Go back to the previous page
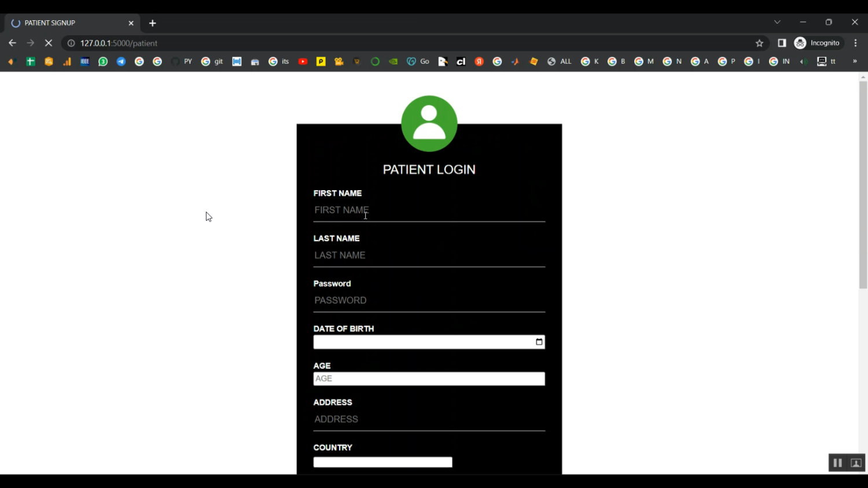The width and height of the screenshot is (868, 488). coord(12,43)
